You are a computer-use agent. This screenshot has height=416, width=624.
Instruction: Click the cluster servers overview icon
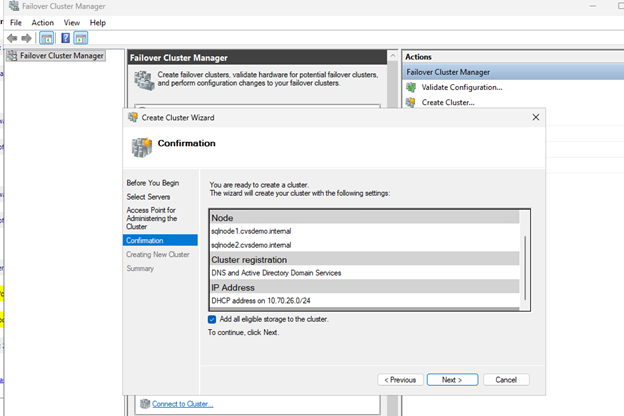point(144,80)
